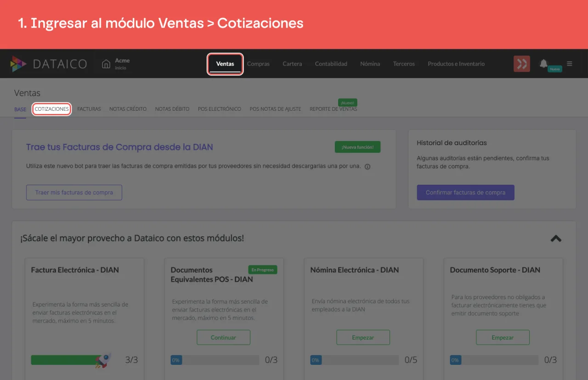Viewport: 588px width, 380px height.
Task: Open the notifications bell icon
Action: (x=543, y=63)
